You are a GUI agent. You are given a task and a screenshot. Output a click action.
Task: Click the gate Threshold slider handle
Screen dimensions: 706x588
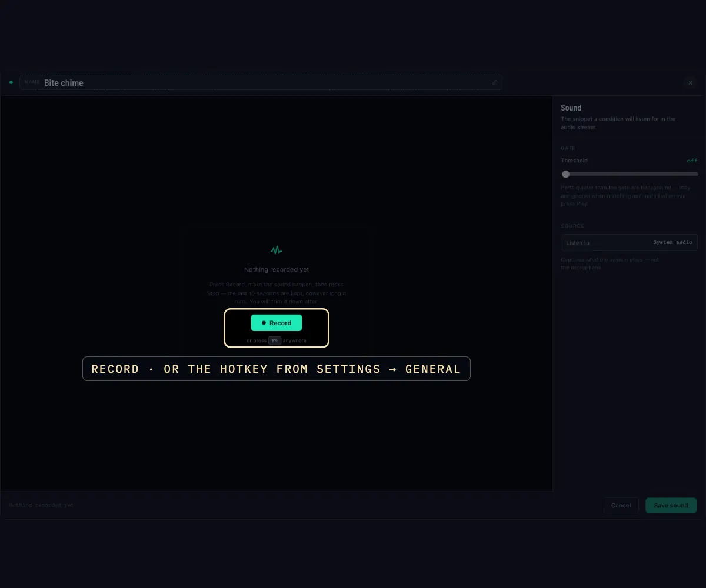[x=566, y=174]
